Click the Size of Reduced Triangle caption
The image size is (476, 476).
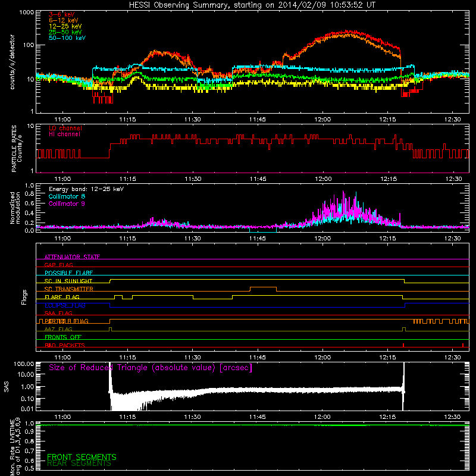[x=151, y=368]
